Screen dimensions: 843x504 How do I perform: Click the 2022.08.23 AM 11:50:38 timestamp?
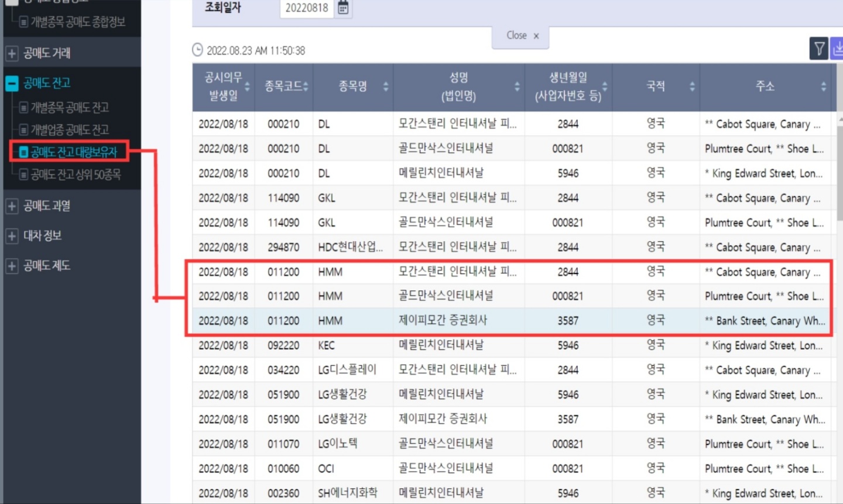256,51
